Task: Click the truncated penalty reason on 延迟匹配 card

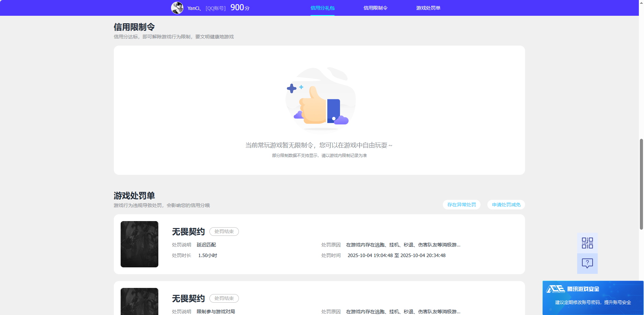Action: coord(403,245)
